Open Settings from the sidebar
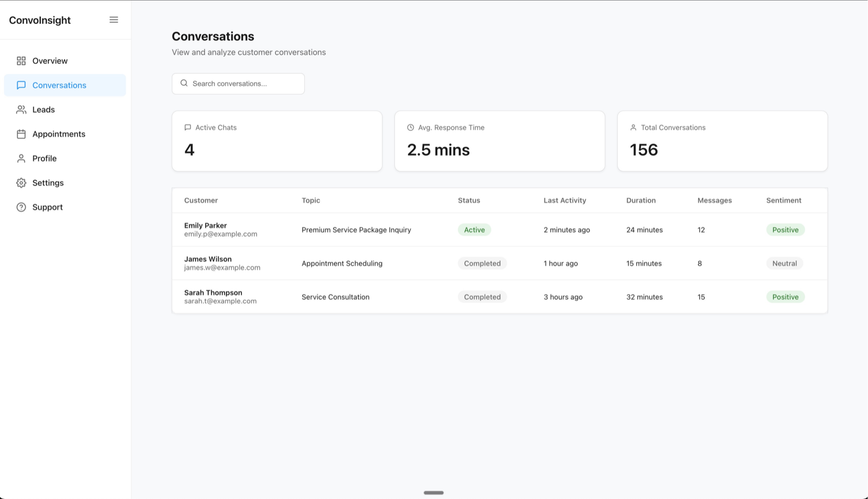This screenshot has width=868, height=499. (65, 183)
